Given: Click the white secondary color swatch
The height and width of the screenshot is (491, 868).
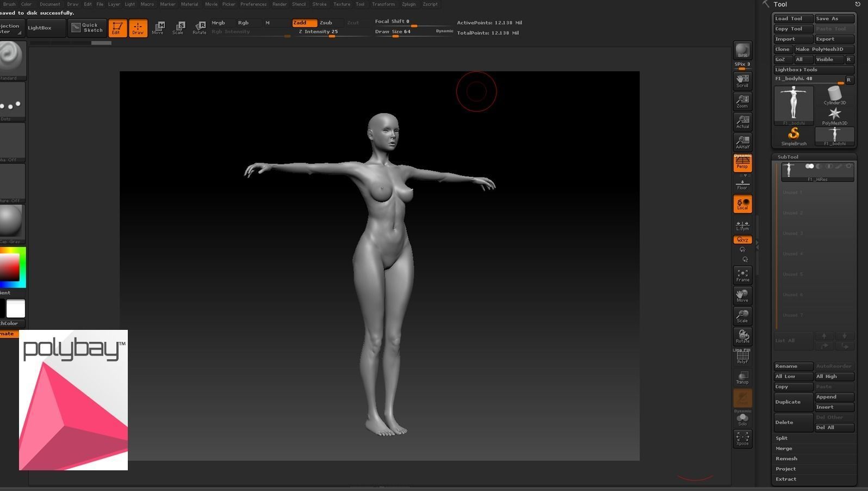Looking at the screenshot, I should (x=16, y=309).
